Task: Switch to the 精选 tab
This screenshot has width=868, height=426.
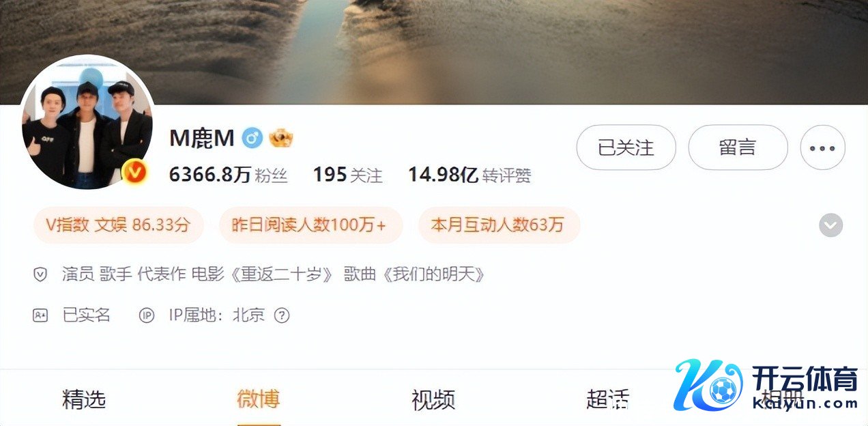Action: click(84, 399)
